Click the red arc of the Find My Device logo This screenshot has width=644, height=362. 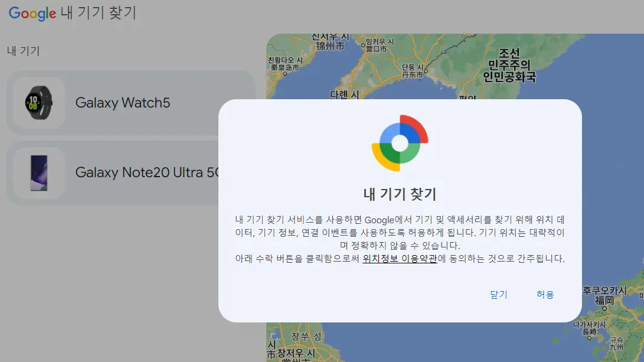(x=416, y=123)
